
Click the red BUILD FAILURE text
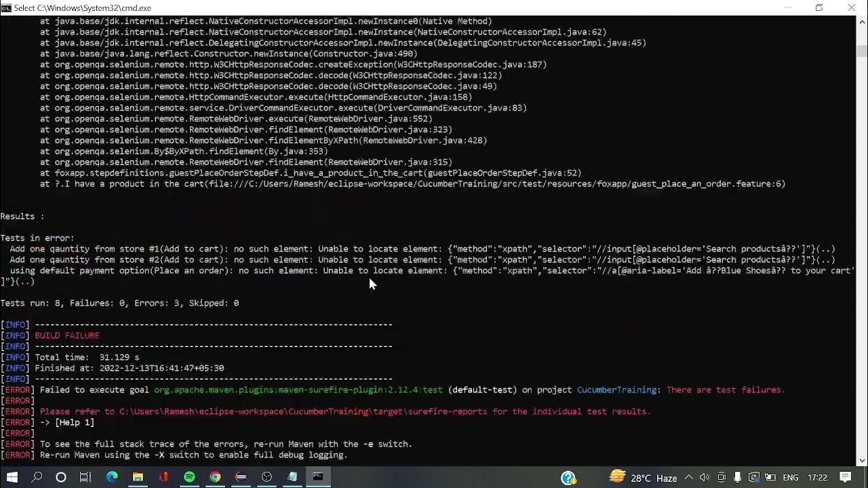(x=67, y=335)
